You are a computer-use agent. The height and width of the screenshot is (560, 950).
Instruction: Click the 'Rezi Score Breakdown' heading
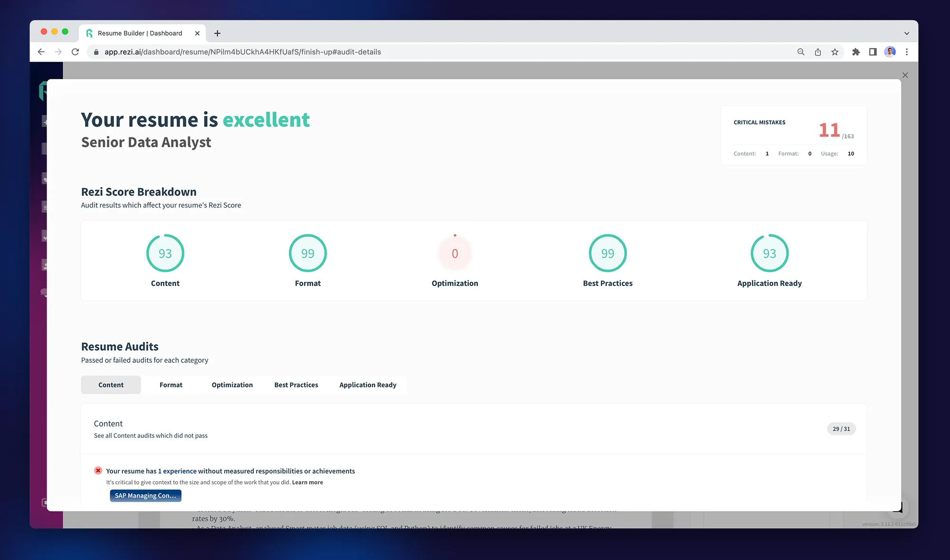coord(139,192)
